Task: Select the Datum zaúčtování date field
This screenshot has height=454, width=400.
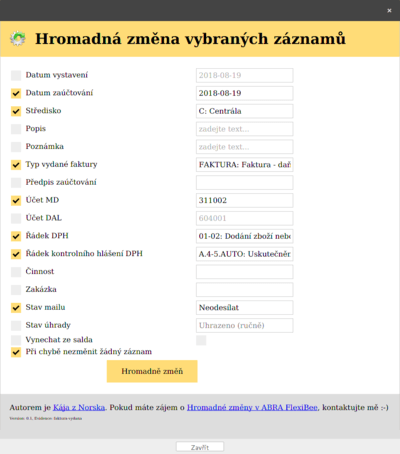Action: point(245,93)
